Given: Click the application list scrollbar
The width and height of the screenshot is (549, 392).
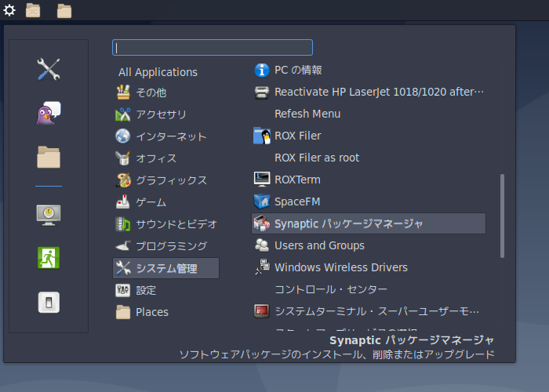Looking at the screenshot, I should 502,216.
